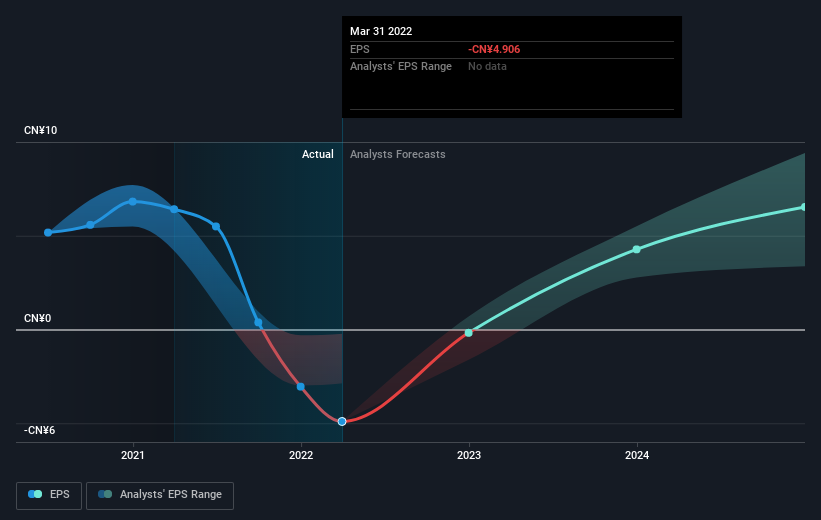Click the peak EPS data point at 2021
This screenshot has width=821, height=520.
[132, 202]
